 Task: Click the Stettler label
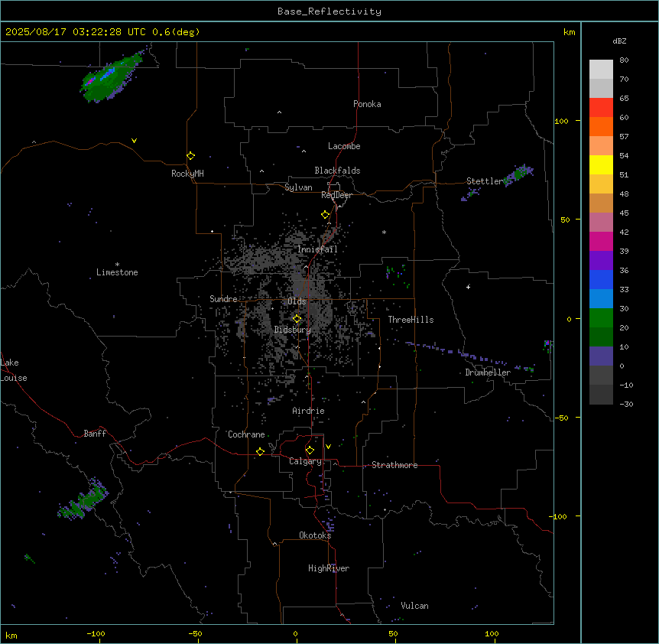tap(484, 181)
